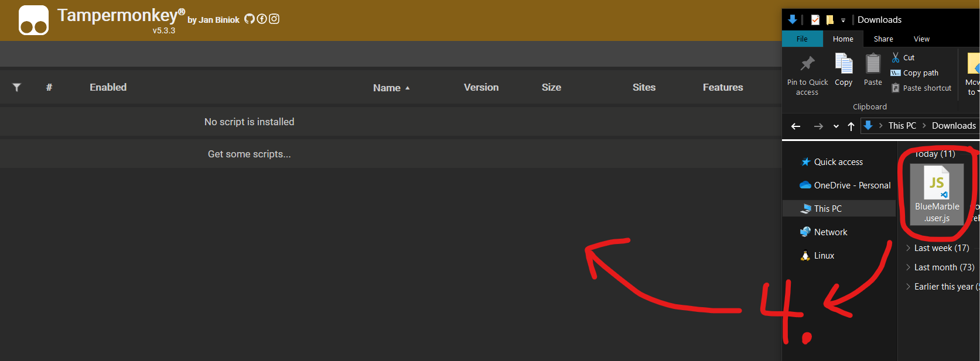Open recent locations dropdown arrow
The image size is (980, 361).
[836, 126]
